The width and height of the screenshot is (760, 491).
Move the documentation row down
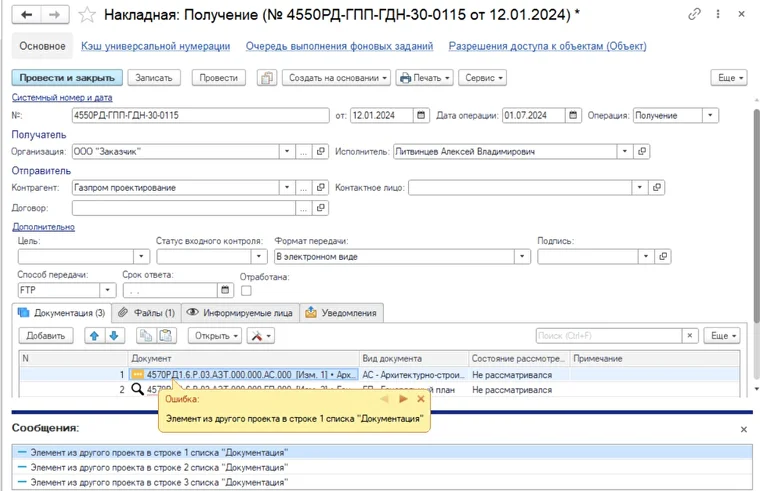pyautogui.click(x=113, y=336)
